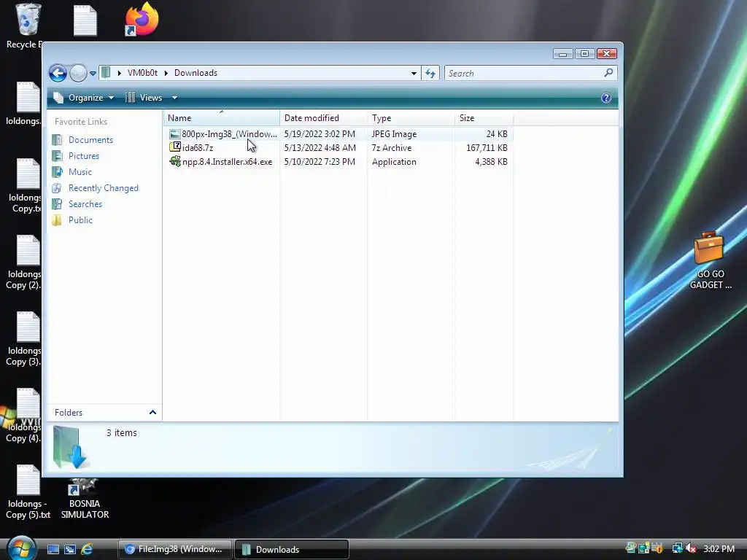Viewport: 747px width, 560px height.
Task: Refresh the Downloads folder view
Action: tap(430, 74)
